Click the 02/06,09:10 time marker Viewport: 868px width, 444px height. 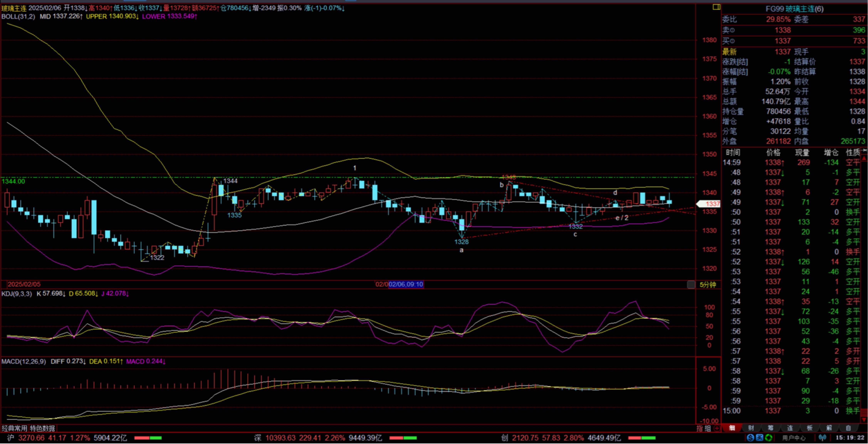406,284
